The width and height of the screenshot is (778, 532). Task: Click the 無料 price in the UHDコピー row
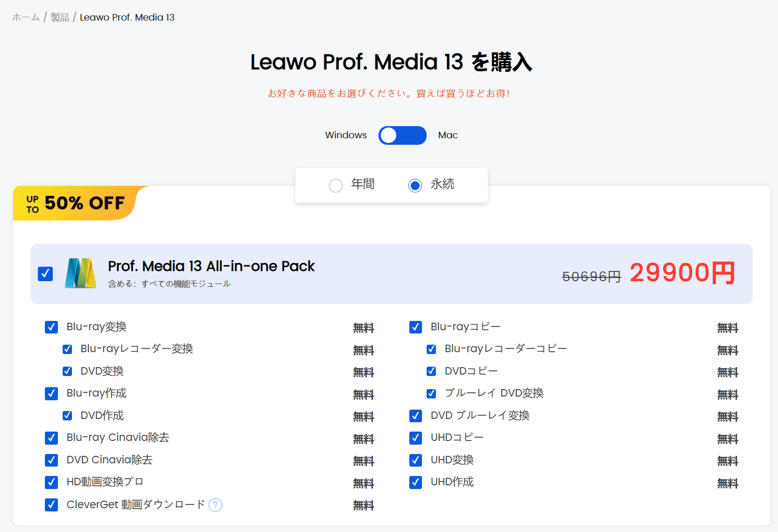coord(728,439)
